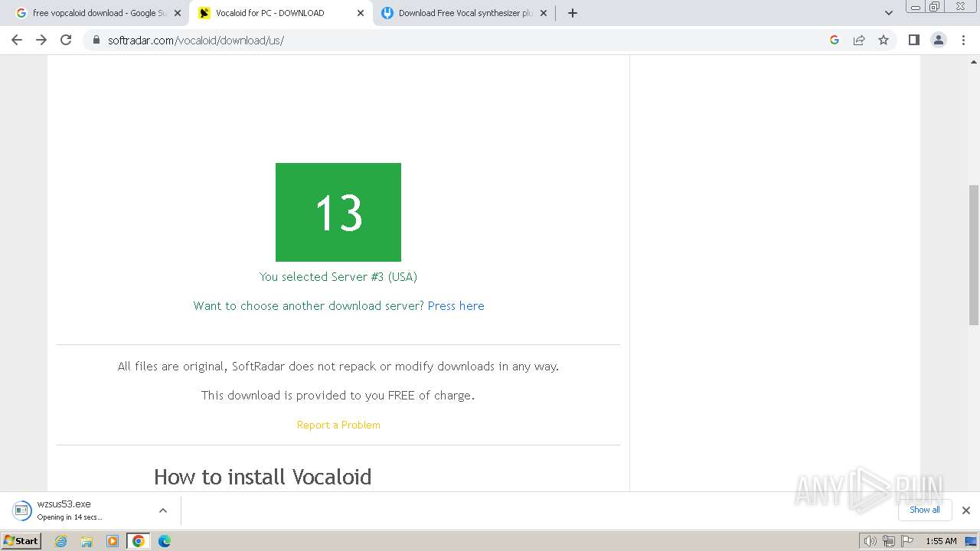Share this page icon
The height and width of the screenshot is (551, 980).
point(859,40)
